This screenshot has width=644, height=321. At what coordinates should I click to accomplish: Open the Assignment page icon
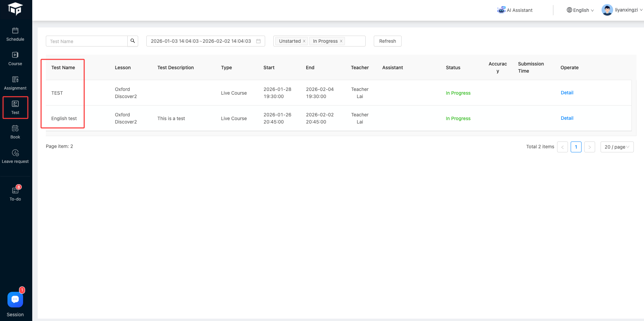point(15,79)
